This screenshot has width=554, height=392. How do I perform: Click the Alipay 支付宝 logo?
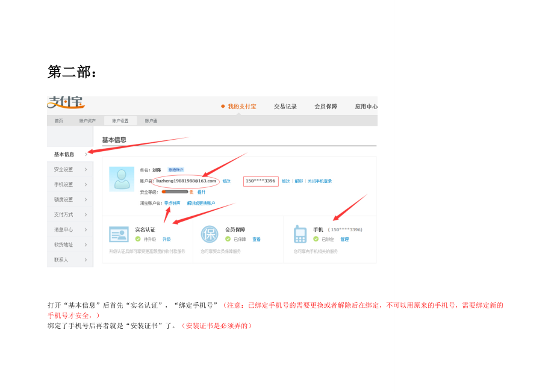point(66,102)
